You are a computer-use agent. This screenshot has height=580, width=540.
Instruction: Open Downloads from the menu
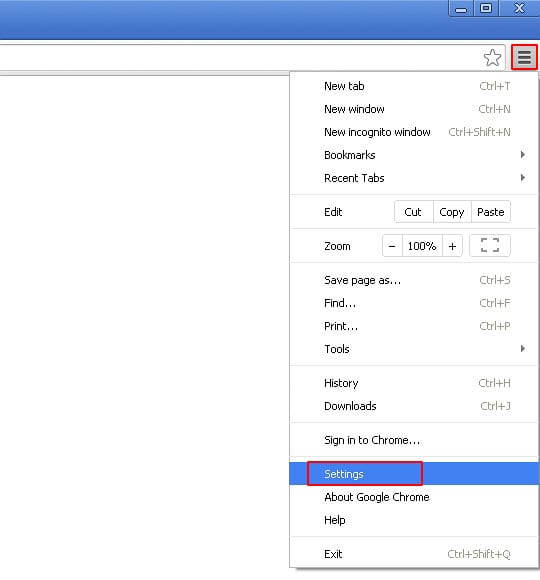tap(414, 406)
